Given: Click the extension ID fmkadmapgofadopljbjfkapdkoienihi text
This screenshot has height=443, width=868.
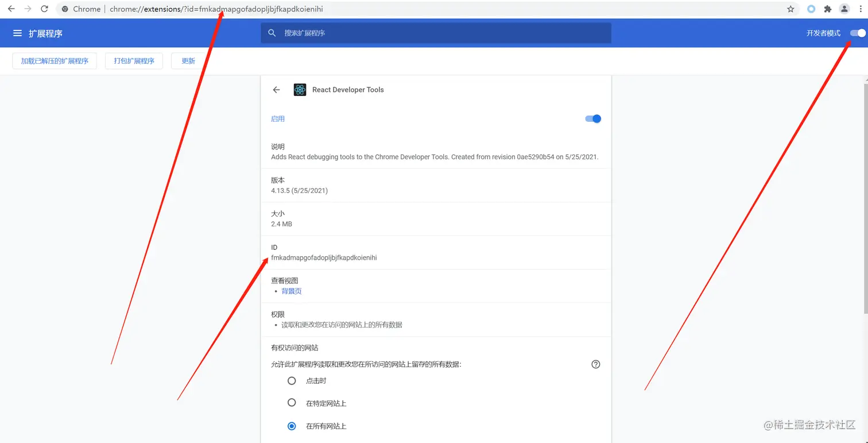Looking at the screenshot, I should coord(324,257).
